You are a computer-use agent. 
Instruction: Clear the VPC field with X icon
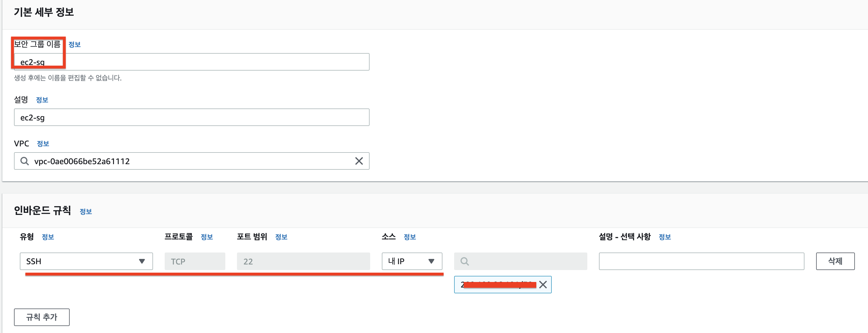[359, 161]
